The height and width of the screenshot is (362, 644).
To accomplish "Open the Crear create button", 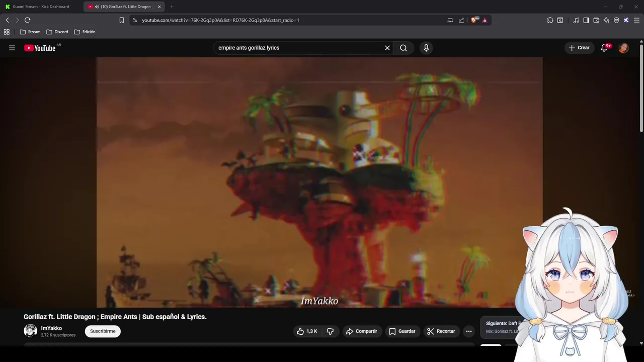I will click(x=579, y=48).
